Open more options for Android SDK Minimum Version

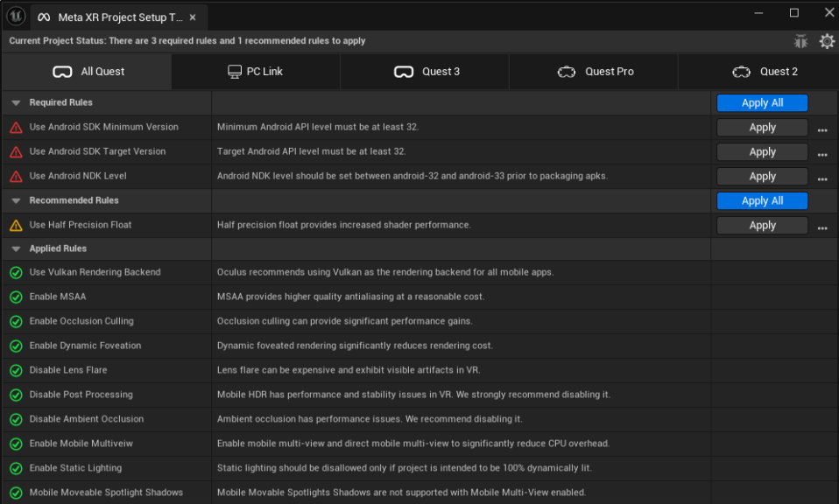(x=822, y=129)
